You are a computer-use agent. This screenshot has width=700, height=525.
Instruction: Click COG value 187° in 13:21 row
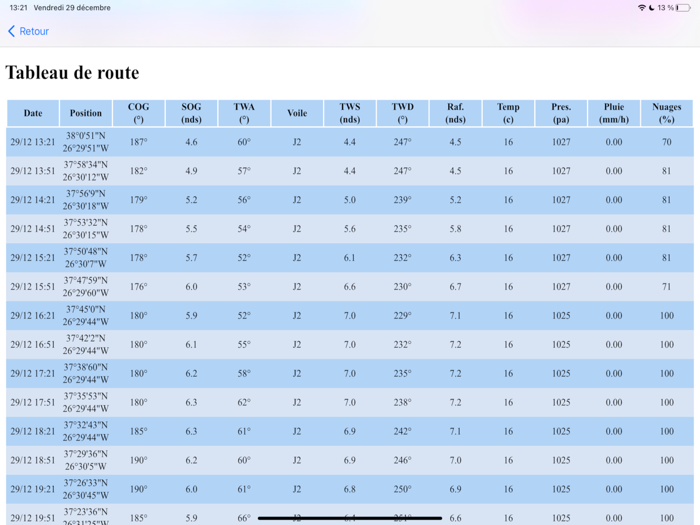138,142
